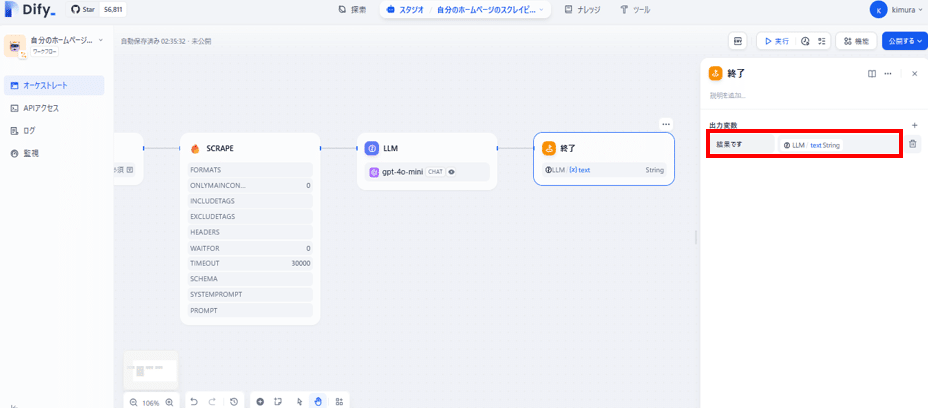This screenshot has height=408, width=928.
Task: Click the canvas minimap thumbnail
Action: tap(150, 370)
